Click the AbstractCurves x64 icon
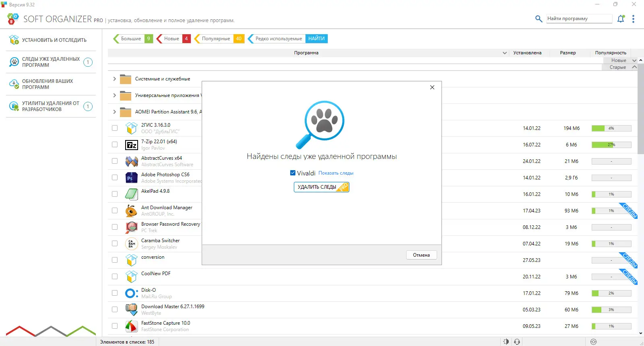The image size is (644, 346). [132, 161]
